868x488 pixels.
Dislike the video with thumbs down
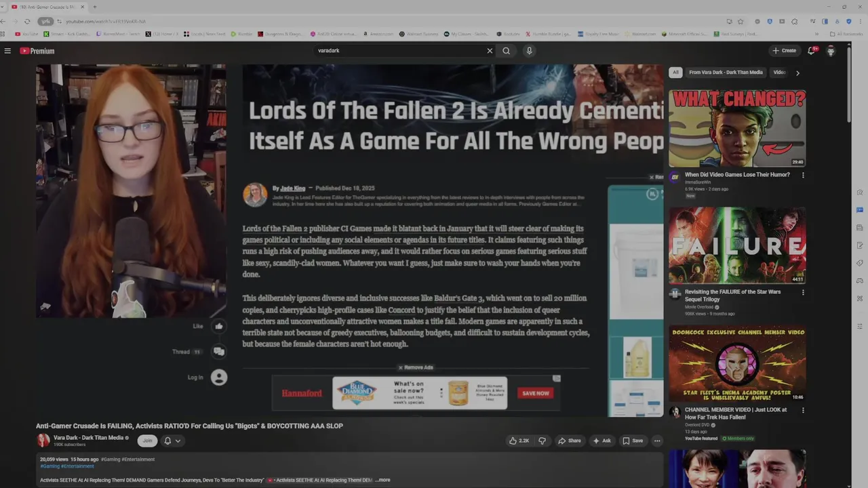click(542, 441)
